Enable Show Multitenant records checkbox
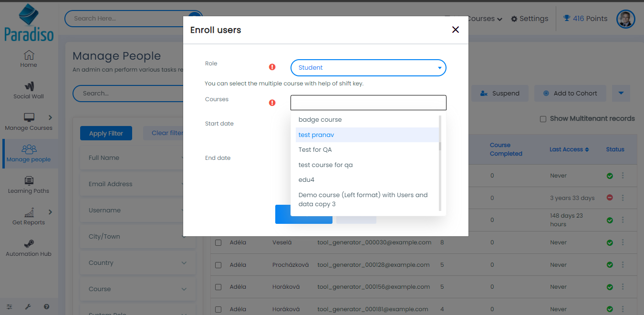This screenshot has height=315, width=644. [543, 119]
